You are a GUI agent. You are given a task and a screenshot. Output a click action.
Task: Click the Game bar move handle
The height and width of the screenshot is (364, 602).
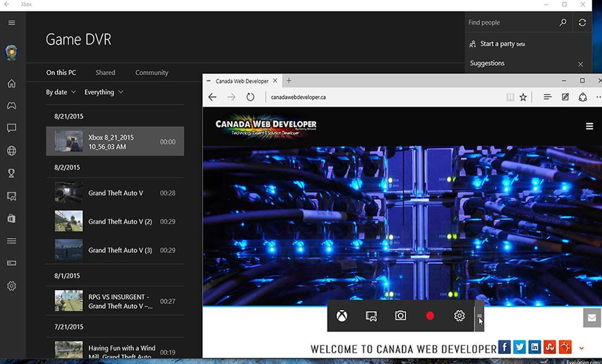[x=479, y=316]
